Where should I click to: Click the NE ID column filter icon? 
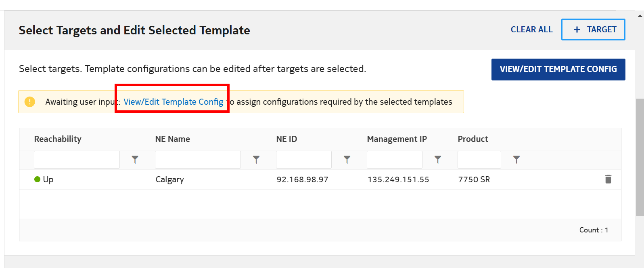click(x=347, y=160)
